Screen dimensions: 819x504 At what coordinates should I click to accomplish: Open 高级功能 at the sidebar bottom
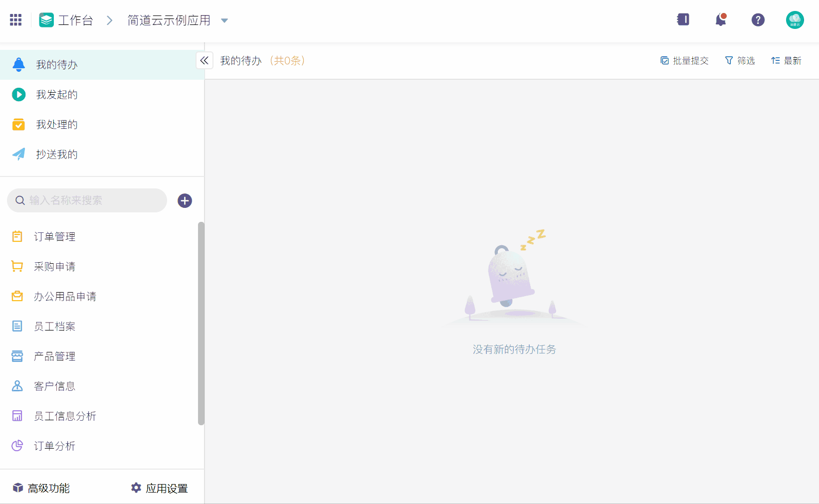tap(41, 488)
